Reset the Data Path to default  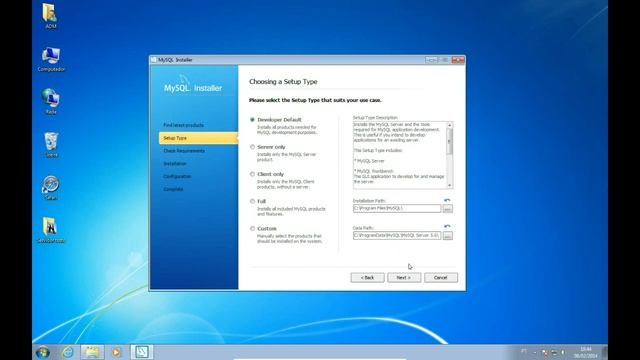(x=447, y=227)
